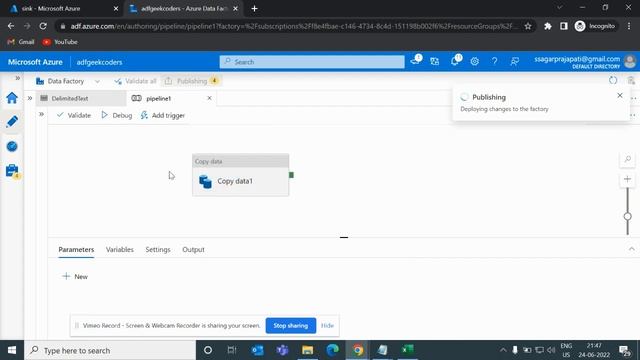The width and height of the screenshot is (640, 360).
Task: Open the Monitor gauge icon in sidebar
Action: (12, 146)
